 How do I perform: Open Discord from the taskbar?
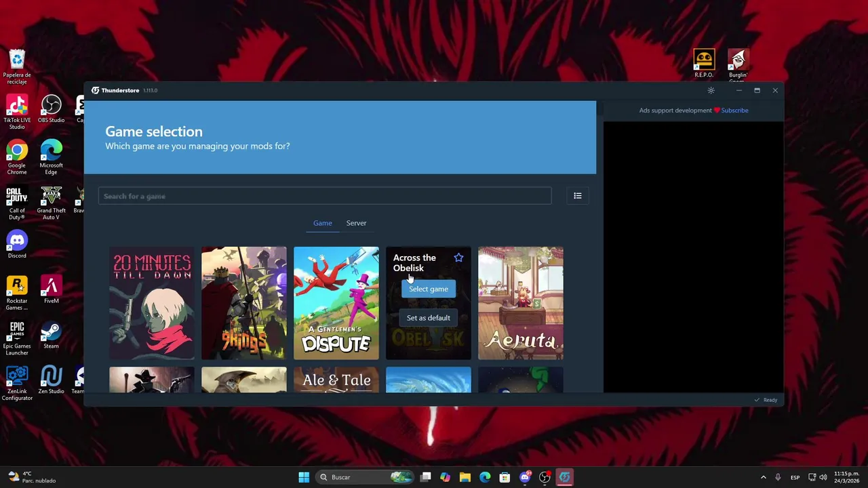point(524,477)
